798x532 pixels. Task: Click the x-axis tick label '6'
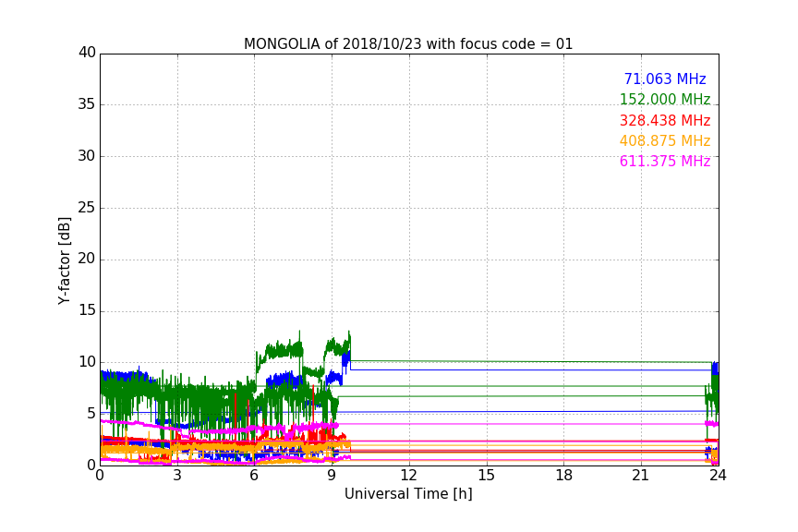click(x=254, y=476)
